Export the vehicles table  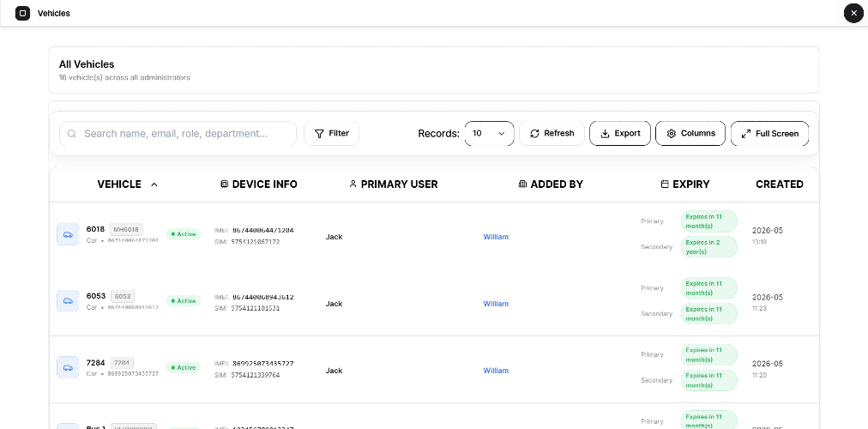tap(620, 133)
